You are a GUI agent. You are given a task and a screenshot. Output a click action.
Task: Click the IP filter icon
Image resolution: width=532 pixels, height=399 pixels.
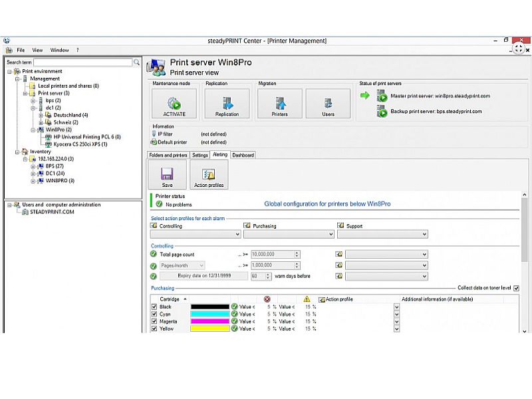[154, 134]
